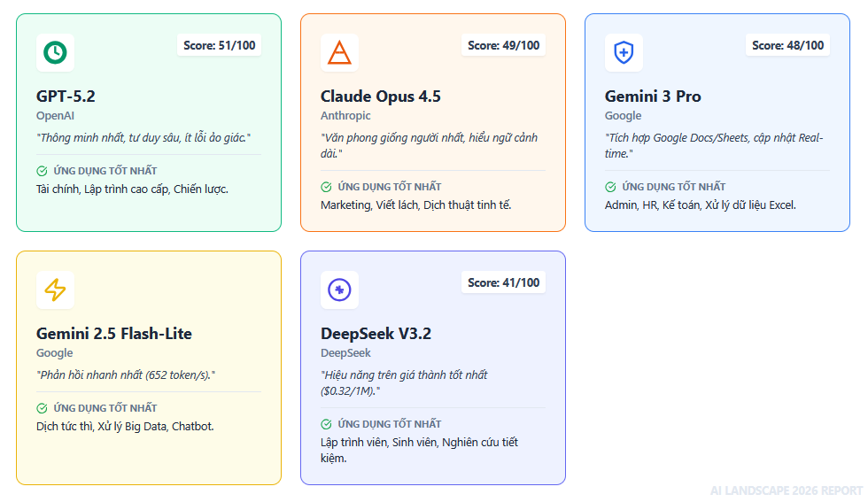This screenshot has height=502, width=868.
Task: Click the purple puzzle piece DeepSeek icon
Action: (x=339, y=290)
